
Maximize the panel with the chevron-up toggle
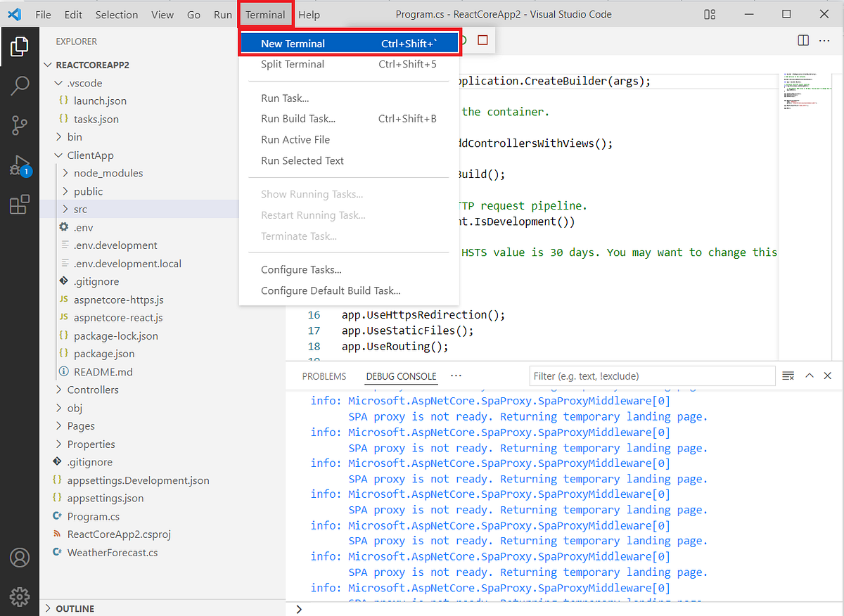coord(809,376)
